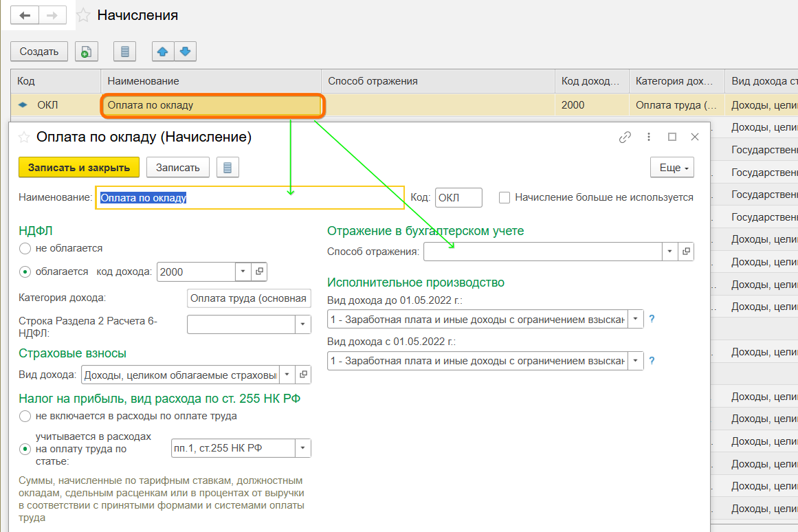This screenshot has height=532, width=798.
Task: Show help for Вид дохода с 01.05.2022
Action: click(x=652, y=361)
